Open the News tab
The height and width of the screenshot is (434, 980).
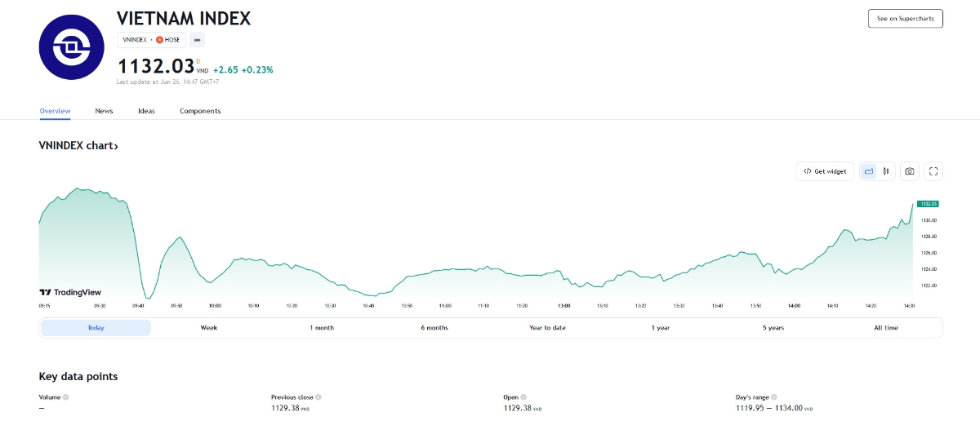tap(104, 111)
